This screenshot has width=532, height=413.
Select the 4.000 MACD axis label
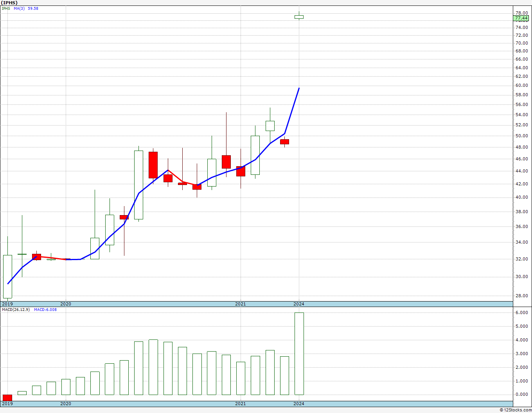(521, 340)
